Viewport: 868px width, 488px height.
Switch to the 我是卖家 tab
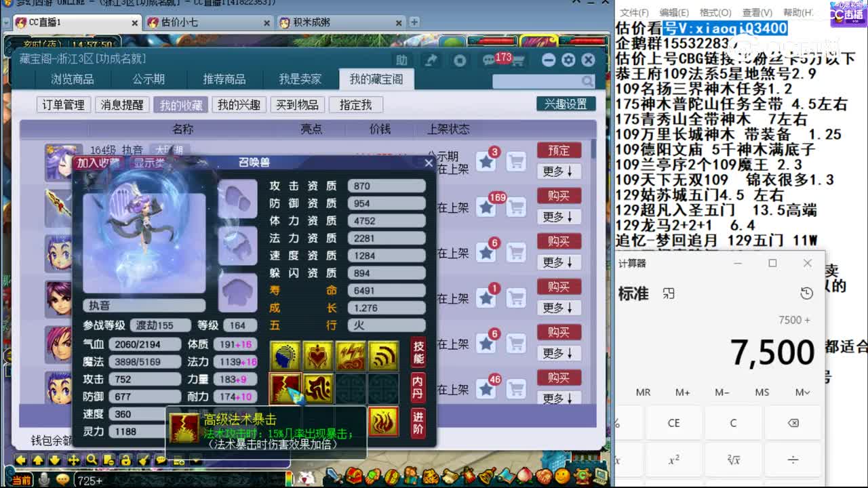(x=300, y=79)
